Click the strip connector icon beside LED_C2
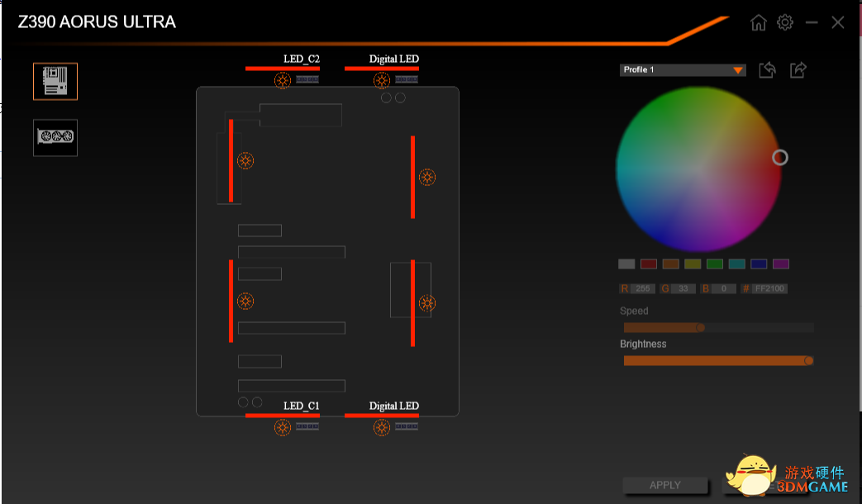 (307, 79)
